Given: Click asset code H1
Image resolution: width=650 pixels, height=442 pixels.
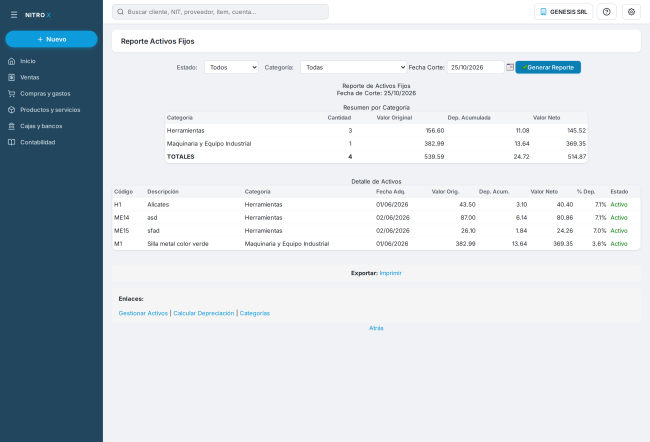Looking at the screenshot, I should [118, 204].
